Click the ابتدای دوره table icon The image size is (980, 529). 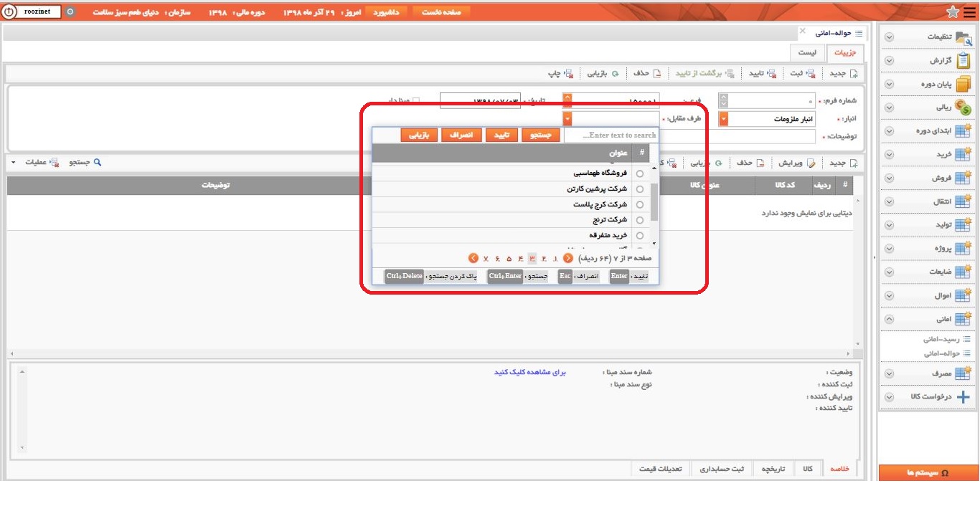[x=963, y=131]
